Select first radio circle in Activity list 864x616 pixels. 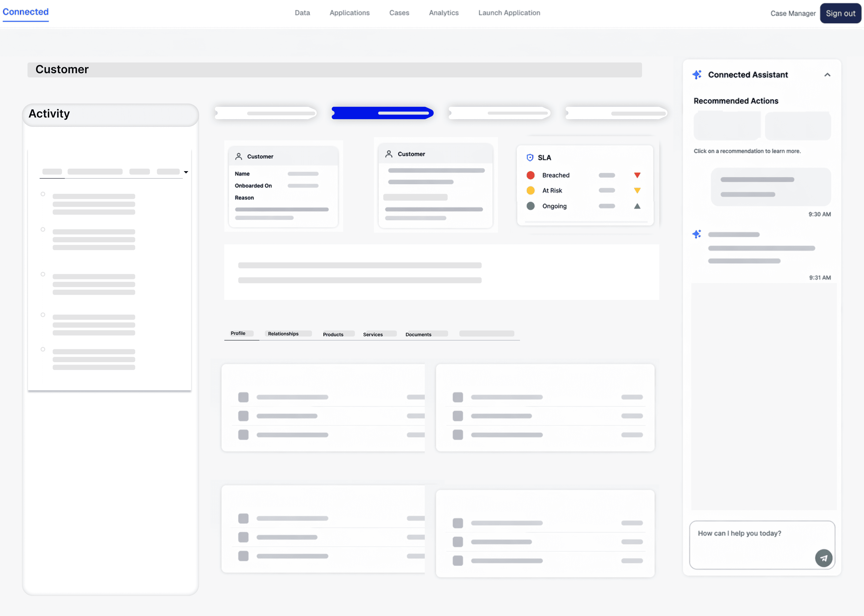pos(43,194)
